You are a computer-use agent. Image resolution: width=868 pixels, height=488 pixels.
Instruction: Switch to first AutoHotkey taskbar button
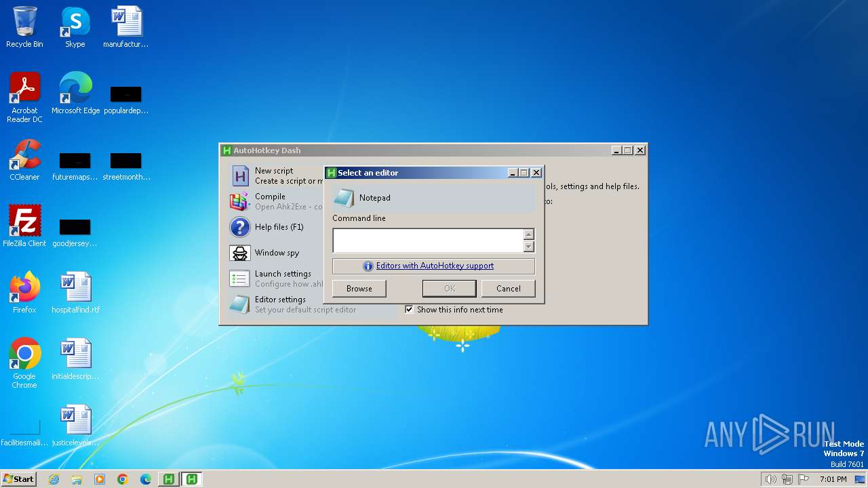tap(169, 479)
